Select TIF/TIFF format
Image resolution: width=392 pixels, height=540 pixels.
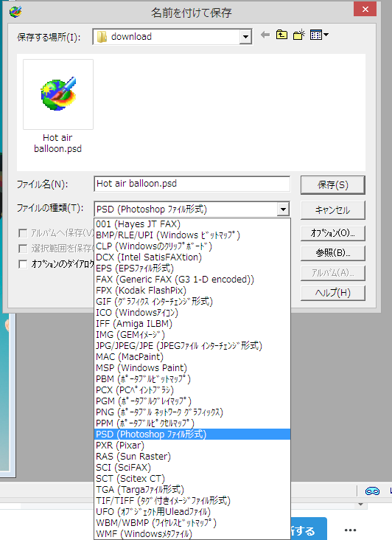pyautogui.click(x=192, y=500)
